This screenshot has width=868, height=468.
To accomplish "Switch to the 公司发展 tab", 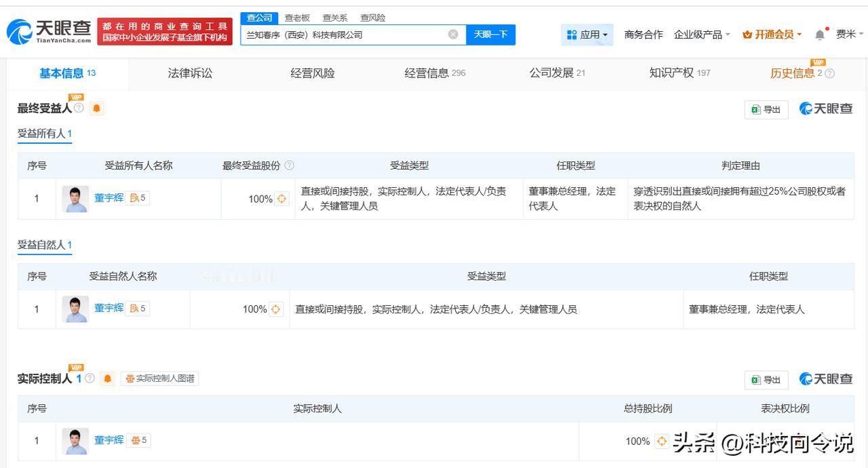I will pos(557,73).
